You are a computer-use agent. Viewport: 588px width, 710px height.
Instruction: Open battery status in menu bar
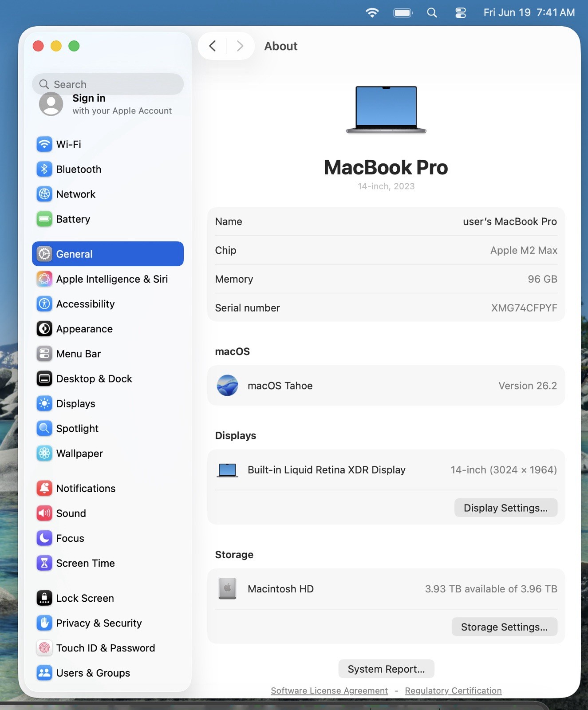tap(403, 12)
